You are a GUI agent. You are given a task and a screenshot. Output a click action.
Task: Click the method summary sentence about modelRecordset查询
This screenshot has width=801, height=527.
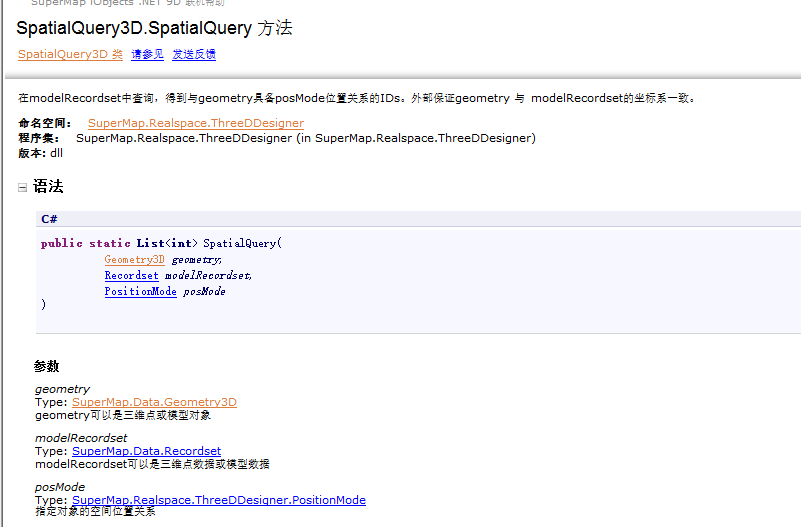coord(357,98)
